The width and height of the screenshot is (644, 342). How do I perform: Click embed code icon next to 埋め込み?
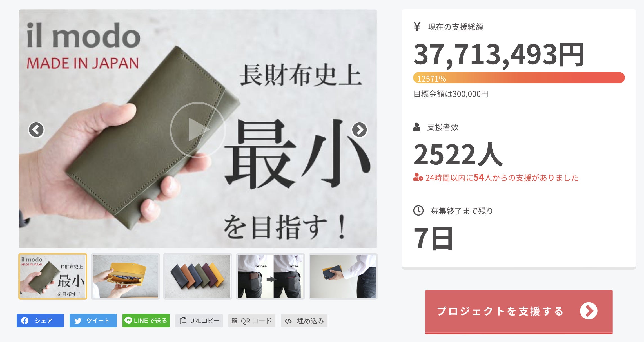(288, 321)
